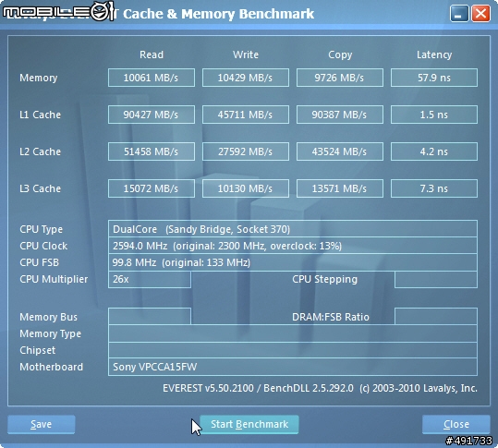This screenshot has width=498, height=448.
Task: Select the Memory Latency value 57.9 ns
Action: tap(434, 78)
